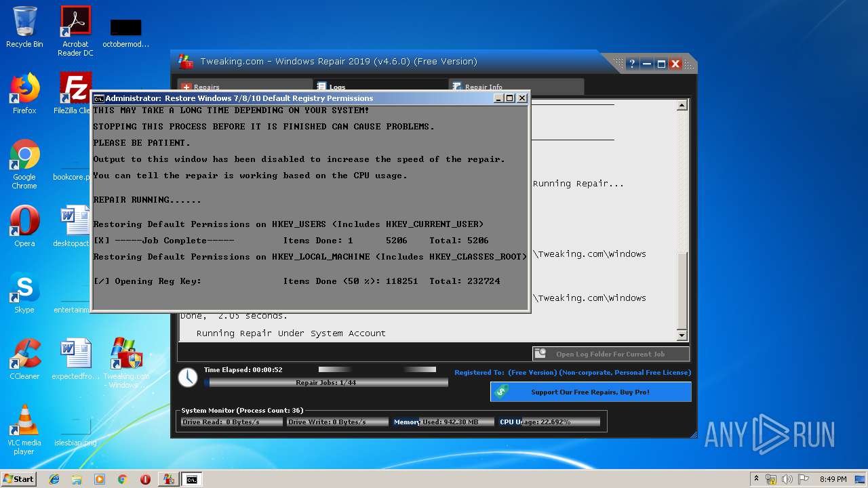Close the Restore Registry Permissions console

click(x=522, y=98)
